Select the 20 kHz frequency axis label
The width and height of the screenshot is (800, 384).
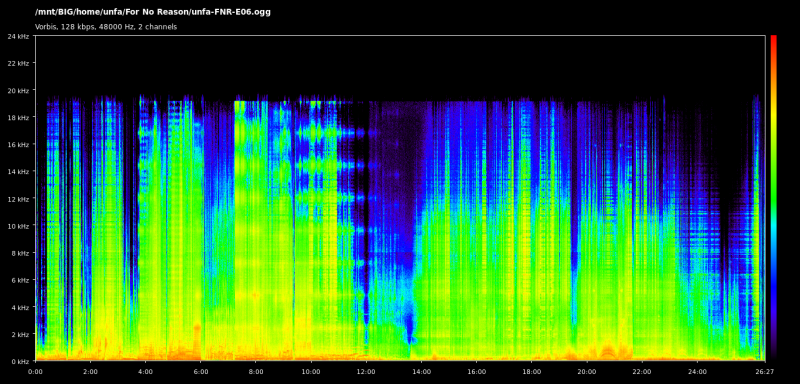point(18,90)
